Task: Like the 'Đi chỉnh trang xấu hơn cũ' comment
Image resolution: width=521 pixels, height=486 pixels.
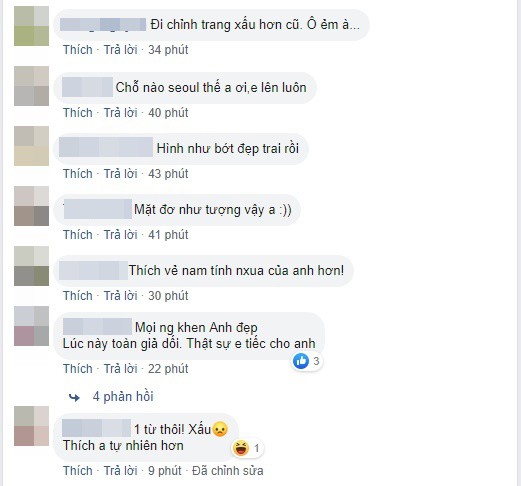Action: coord(78,50)
